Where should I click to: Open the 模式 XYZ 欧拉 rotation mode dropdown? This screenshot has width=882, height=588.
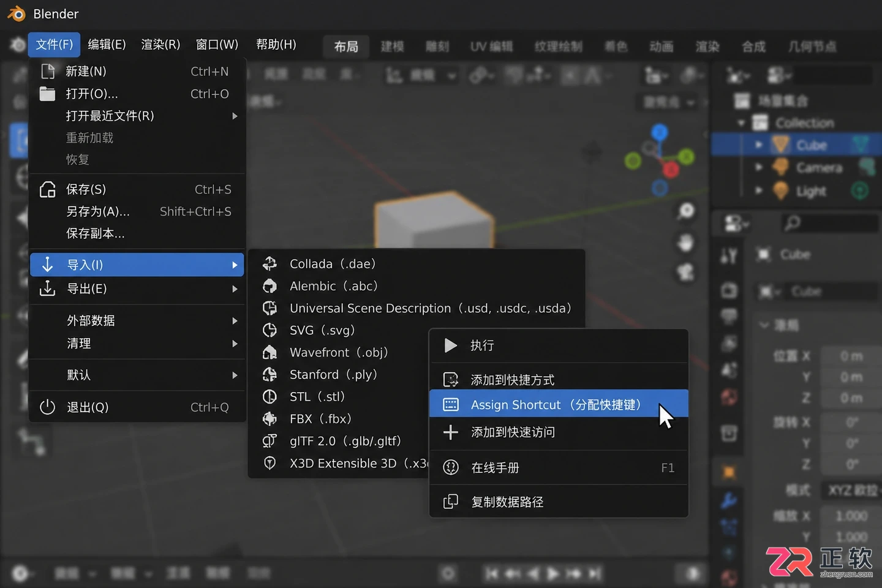pyautogui.click(x=851, y=491)
